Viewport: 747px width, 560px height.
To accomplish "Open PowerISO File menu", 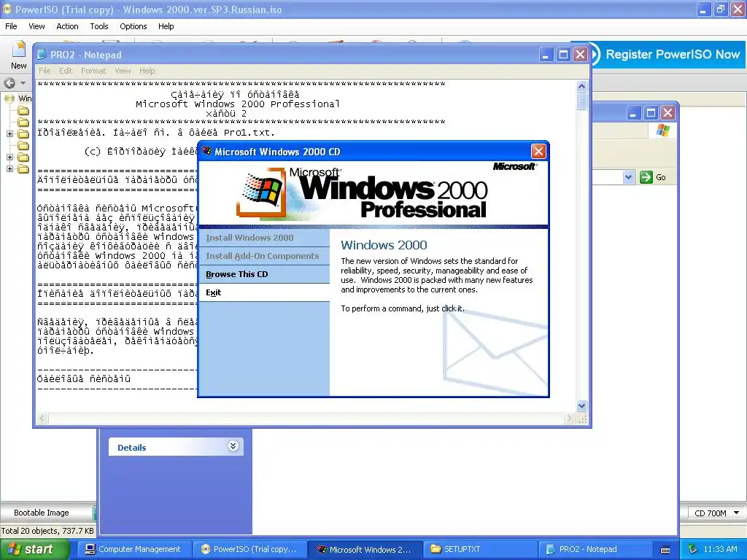I will pos(11,26).
